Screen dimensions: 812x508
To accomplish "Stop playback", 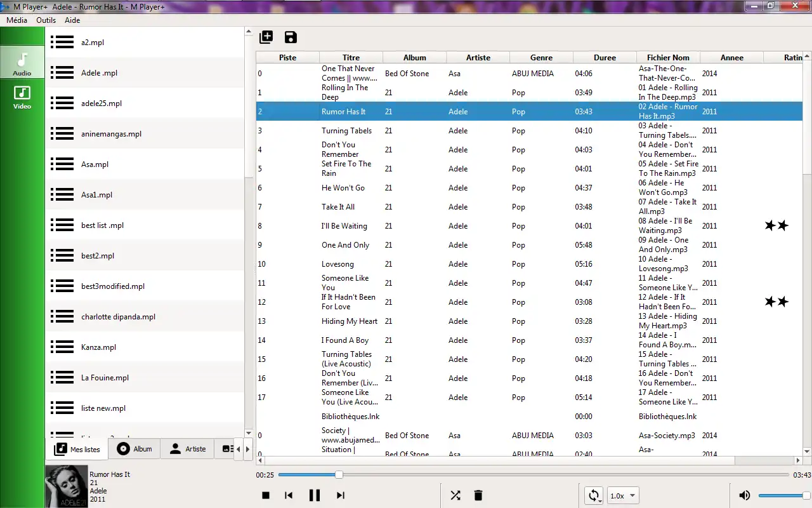I will tap(266, 495).
